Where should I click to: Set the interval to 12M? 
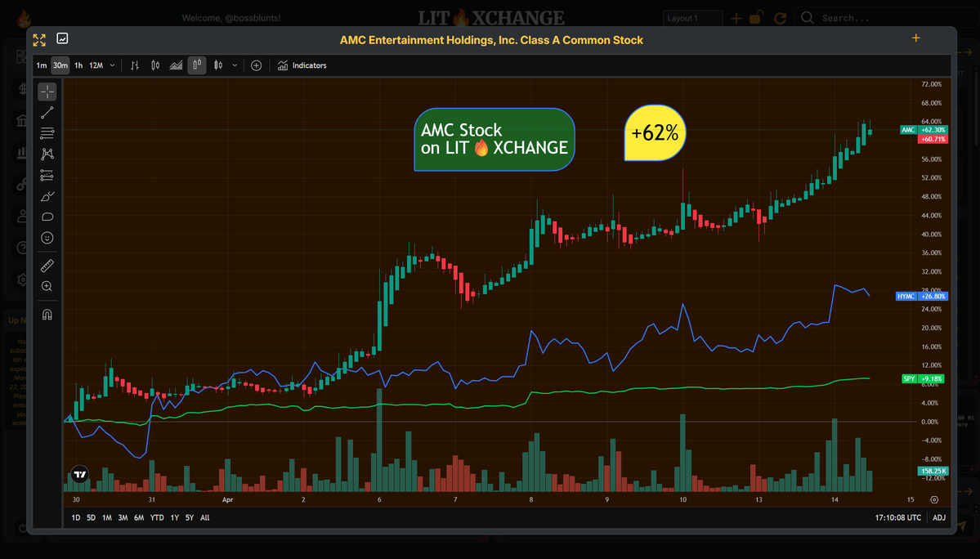pos(96,65)
